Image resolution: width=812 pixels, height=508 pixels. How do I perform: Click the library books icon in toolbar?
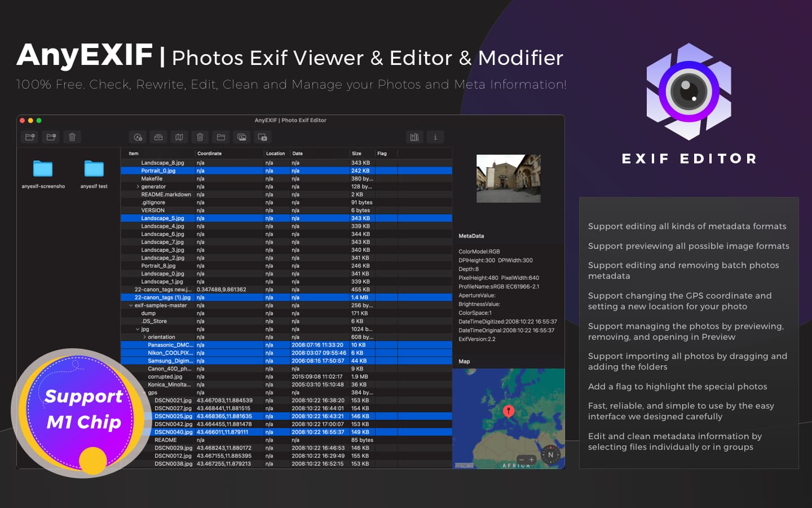click(x=414, y=137)
